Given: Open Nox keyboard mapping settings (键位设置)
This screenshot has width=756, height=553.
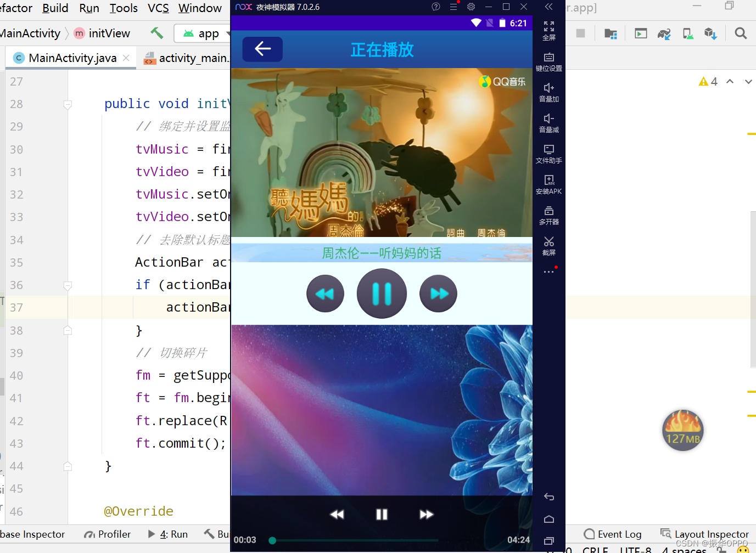Looking at the screenshot, I should pyautogui.click(x=549, y=62).
